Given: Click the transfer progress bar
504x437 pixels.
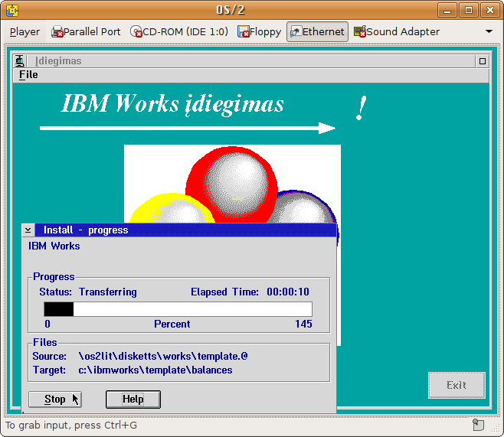Looking at the screenshot, I should click(178, 309).
